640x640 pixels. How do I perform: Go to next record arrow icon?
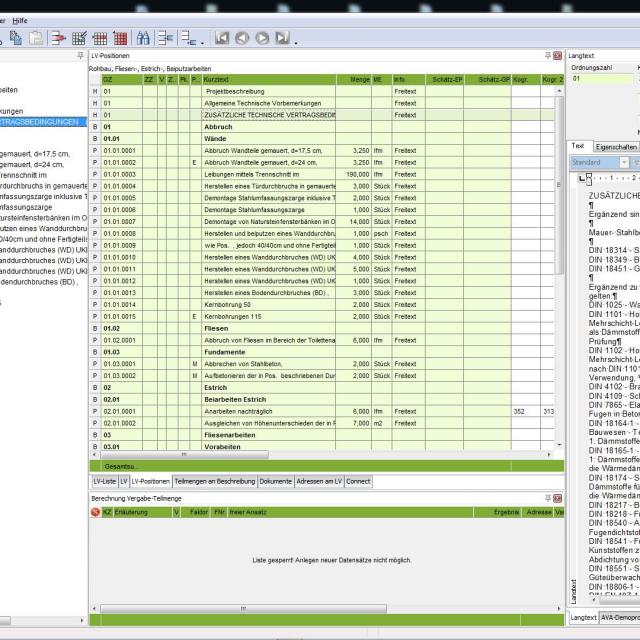[x=262, y=38]
